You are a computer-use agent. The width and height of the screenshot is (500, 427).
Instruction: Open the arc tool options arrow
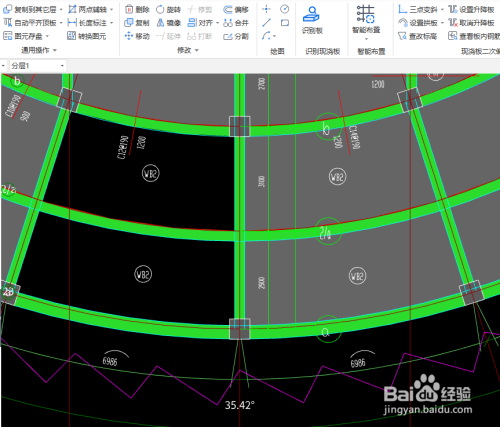click(x=275, y=36)
